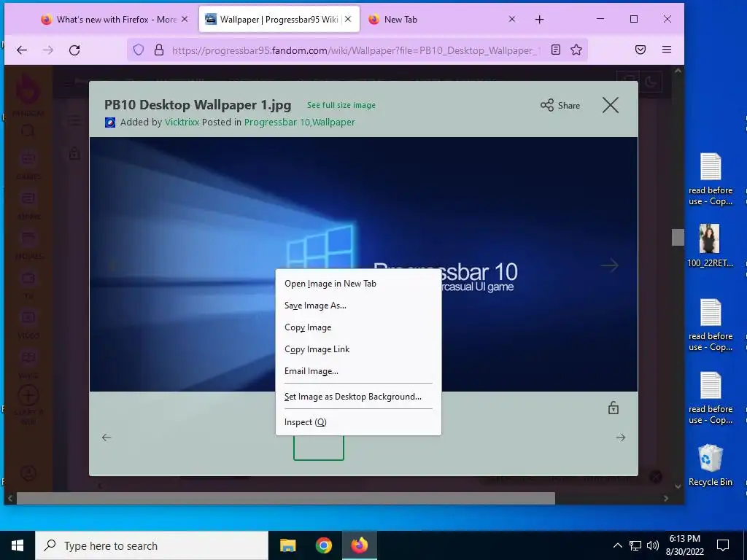Click the vertical scrollbar thumb of page
Viewport: 747px width, 560px height.
pos(678,237)
